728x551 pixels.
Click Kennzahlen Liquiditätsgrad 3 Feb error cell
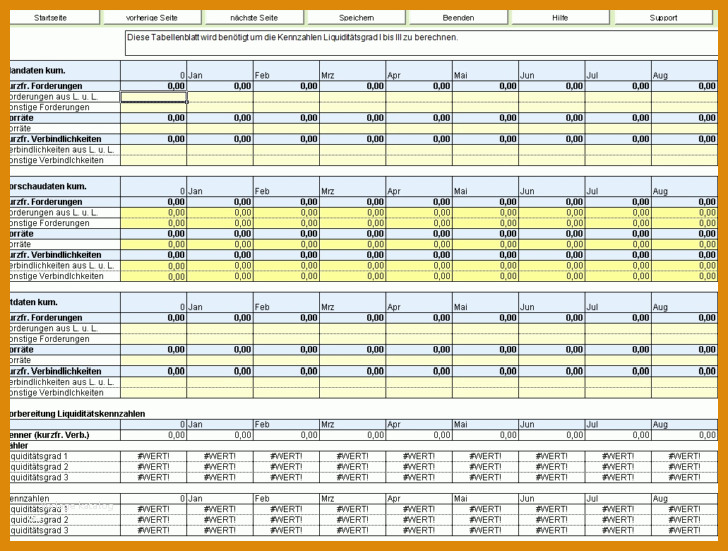pos(286,530)
